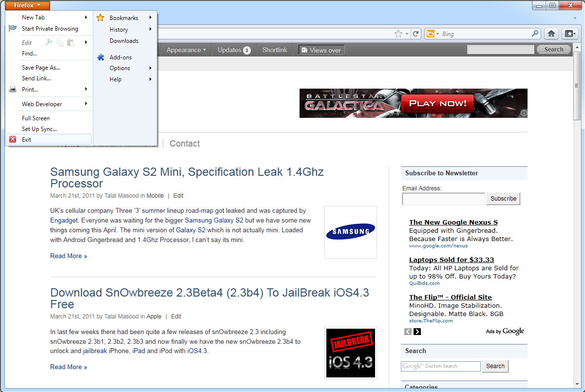The width and height of the screenshot is (585, 392).
Task: Click the magnifier icon in the Bing search box
Action: pyautogui.click(x=535, y=34)
